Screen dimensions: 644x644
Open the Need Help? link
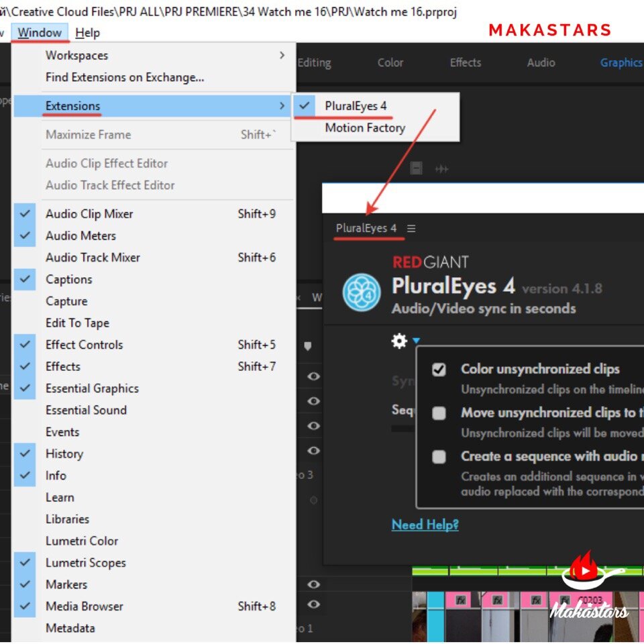425,525
